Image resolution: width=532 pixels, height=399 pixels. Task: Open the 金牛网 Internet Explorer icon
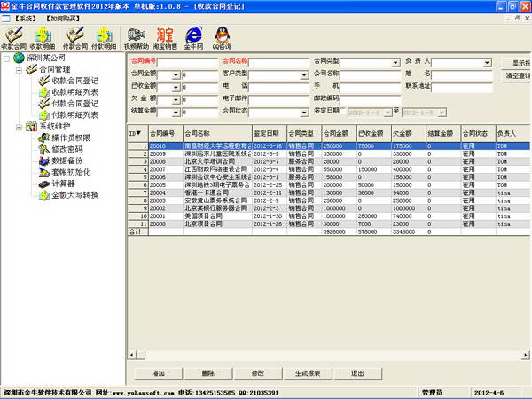pyautogui.click(x=193, y=38)
